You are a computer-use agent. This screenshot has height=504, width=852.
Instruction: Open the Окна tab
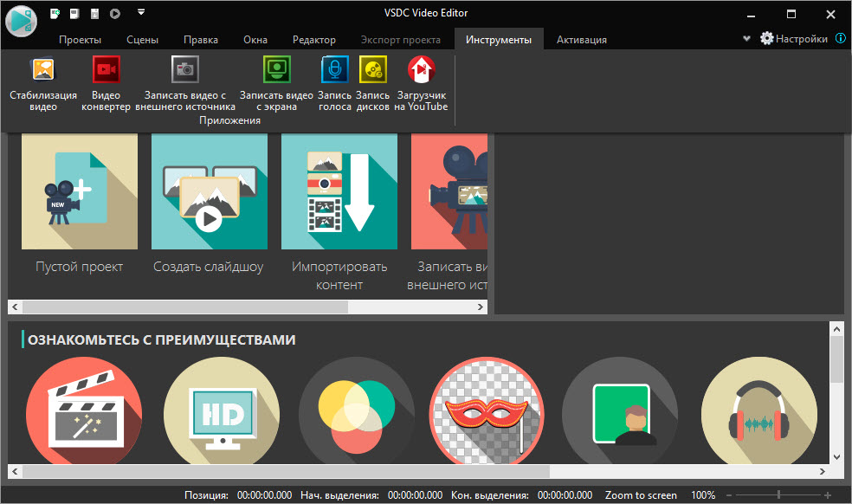[255, 40]
